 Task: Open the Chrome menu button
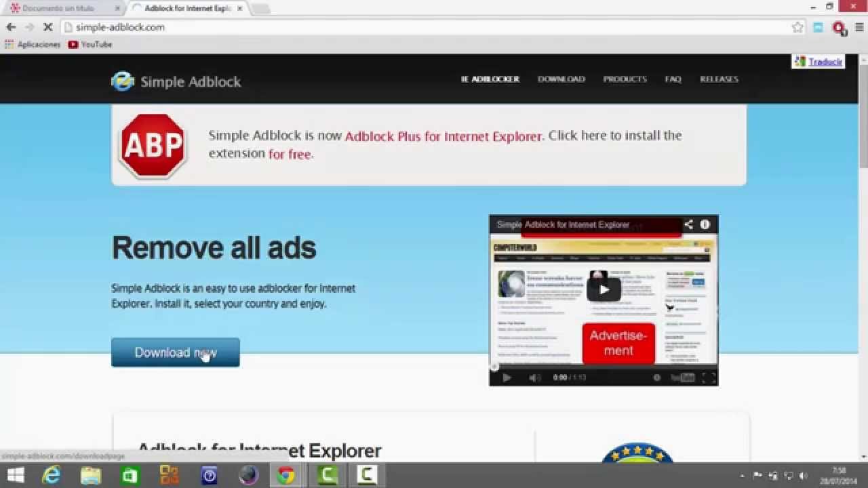859,27
